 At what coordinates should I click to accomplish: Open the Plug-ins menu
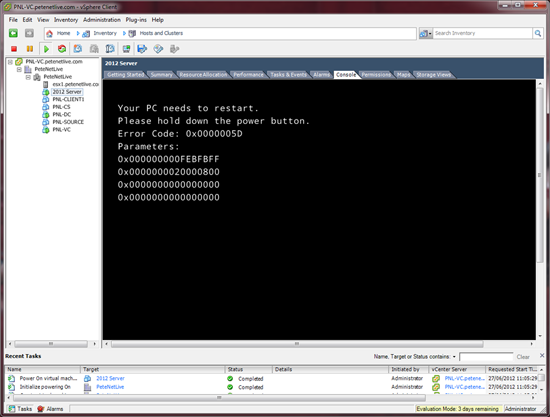[136, 20]
